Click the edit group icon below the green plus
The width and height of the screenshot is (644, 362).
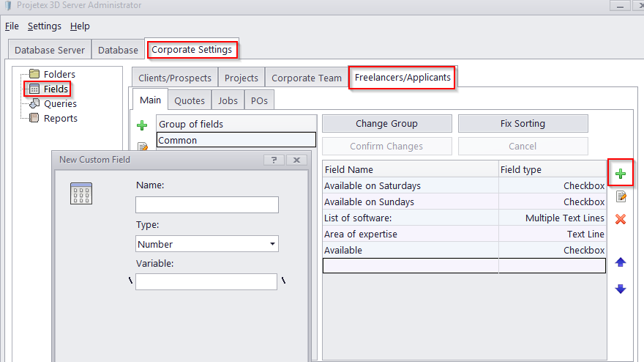pos(142,146)
